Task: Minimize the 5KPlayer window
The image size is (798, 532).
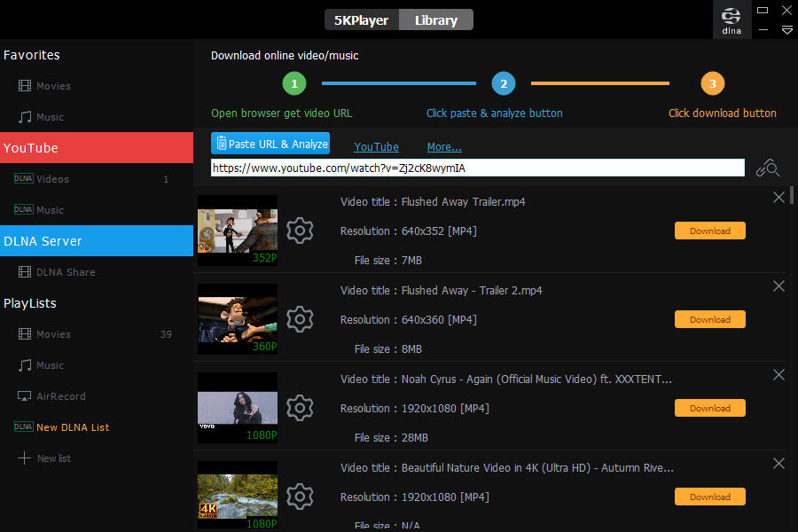Action: [x=763, y=30]
